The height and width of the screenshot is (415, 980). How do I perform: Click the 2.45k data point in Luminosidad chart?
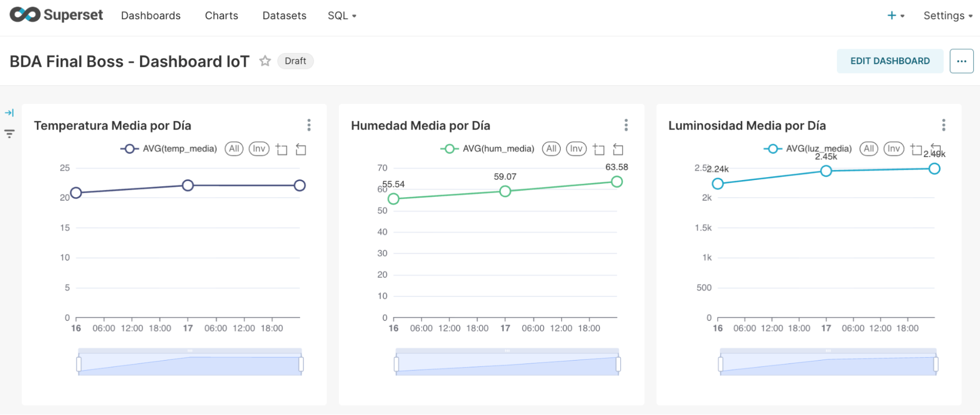pos(826,171)
